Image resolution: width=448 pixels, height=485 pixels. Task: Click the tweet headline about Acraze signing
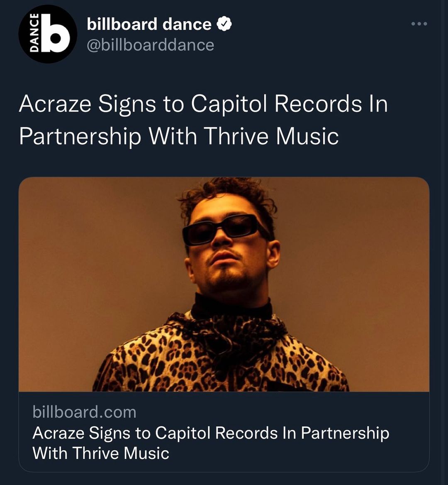click(x=203, y=119)
